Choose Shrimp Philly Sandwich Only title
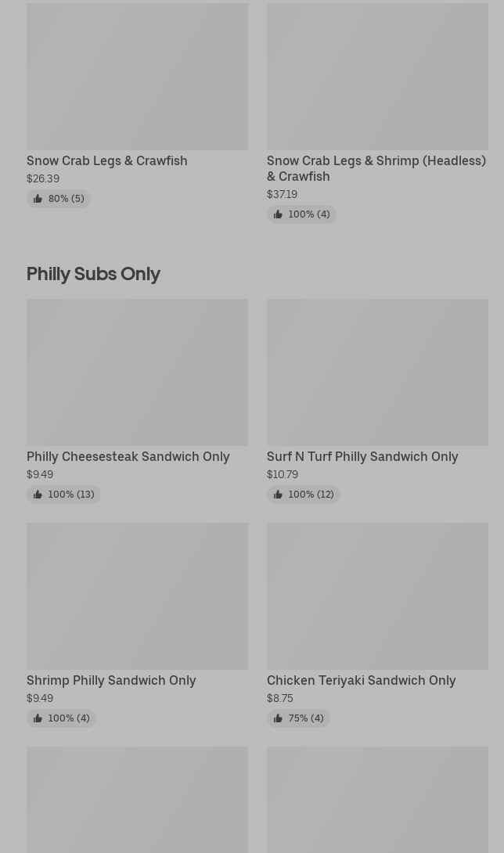The height and width of the screenshot is (853, 504). 111,681
